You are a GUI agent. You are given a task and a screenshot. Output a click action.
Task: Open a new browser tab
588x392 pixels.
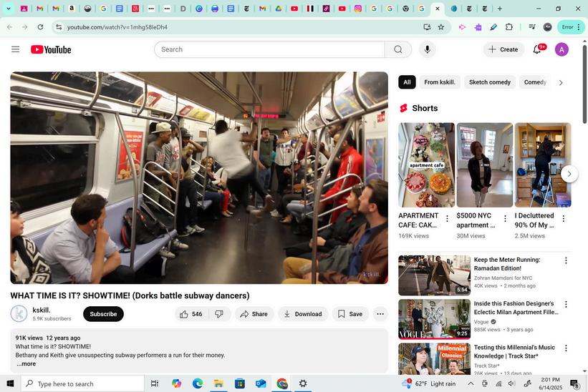[499, 9]
